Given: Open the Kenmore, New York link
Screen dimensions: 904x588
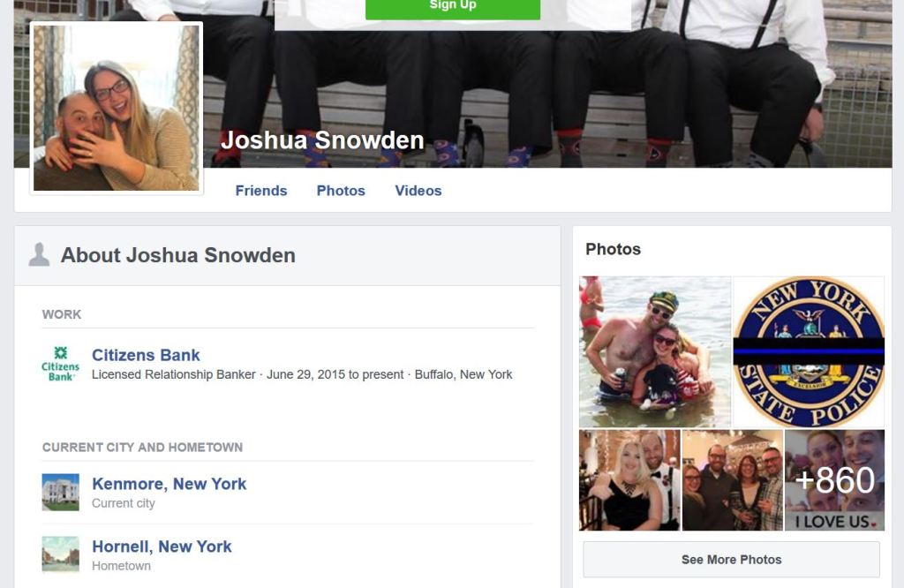Looking at the screenshot, I should [x=169, y=484].
